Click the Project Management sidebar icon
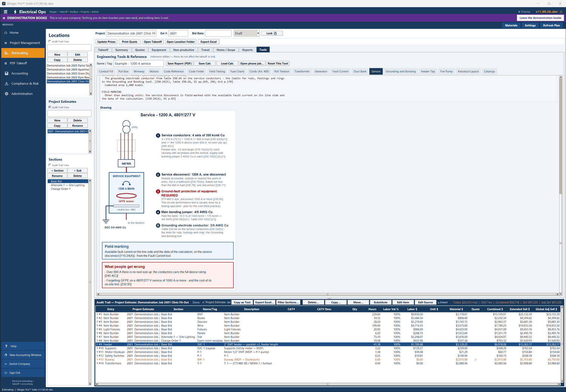 6,43
